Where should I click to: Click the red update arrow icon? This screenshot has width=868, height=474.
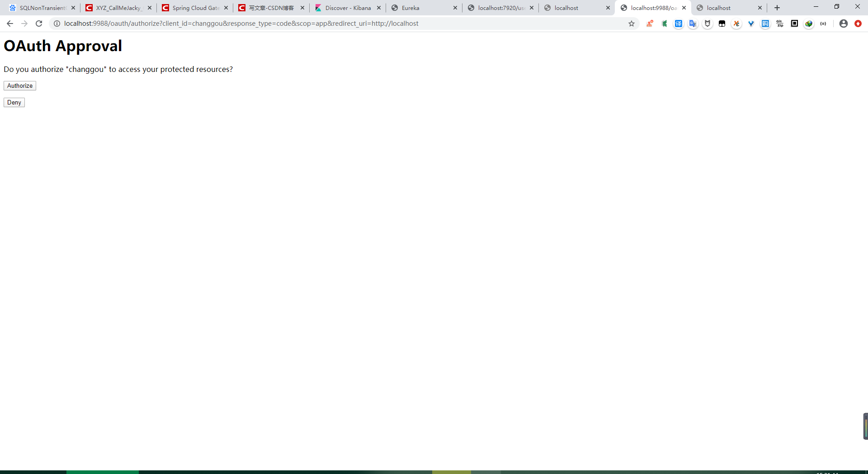coord(858,24)
